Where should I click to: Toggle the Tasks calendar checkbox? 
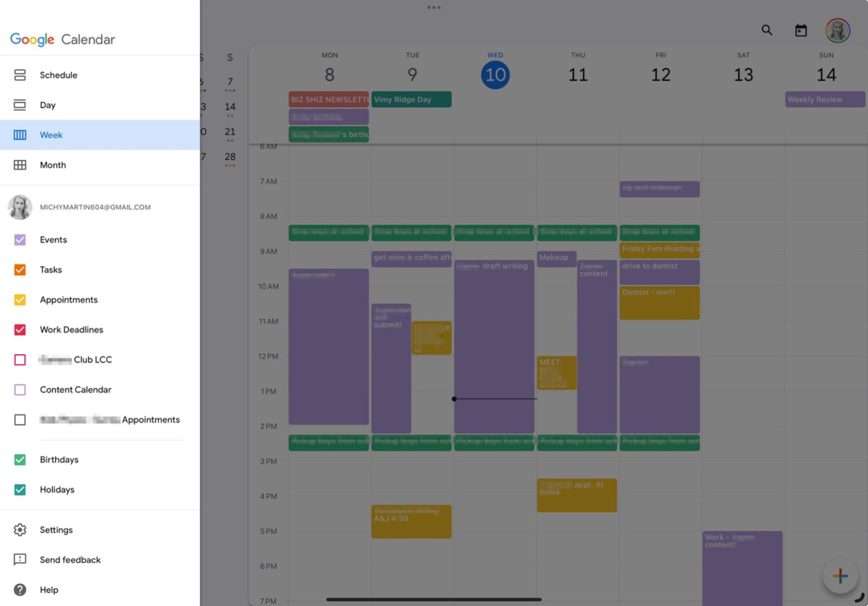(x=20, y=270)
